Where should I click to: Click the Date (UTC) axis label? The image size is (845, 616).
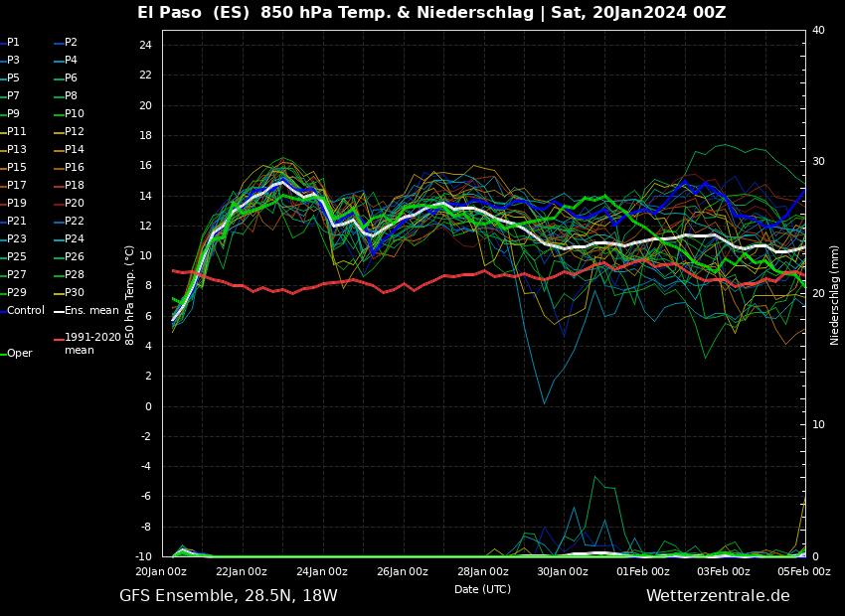(482, 589)
